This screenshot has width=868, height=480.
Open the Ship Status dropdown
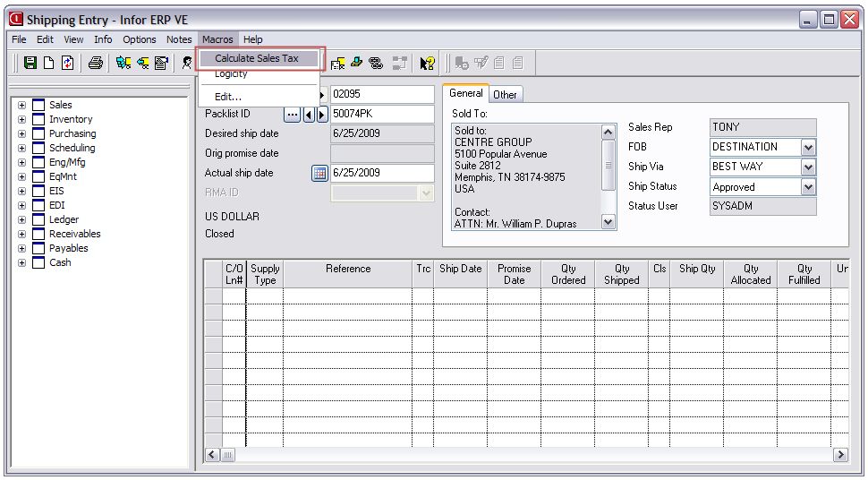(808, 187)
